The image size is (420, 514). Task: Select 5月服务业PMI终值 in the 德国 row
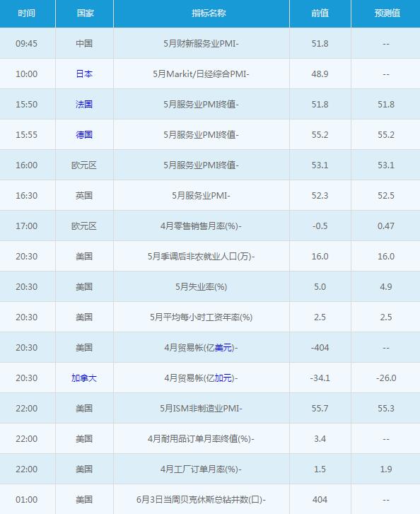click(201, 135)
